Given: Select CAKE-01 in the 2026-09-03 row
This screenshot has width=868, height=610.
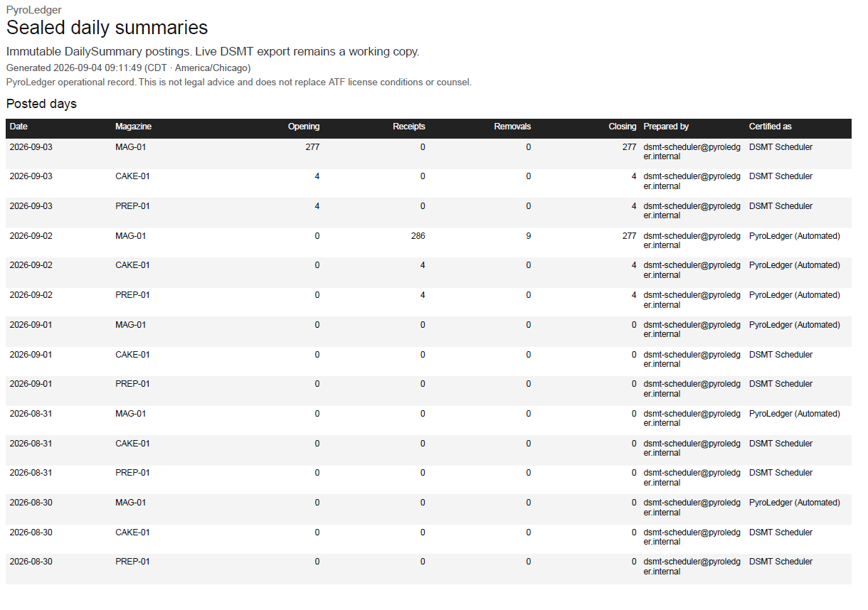Looking at the screenshot, I should [x=132, y=176].
